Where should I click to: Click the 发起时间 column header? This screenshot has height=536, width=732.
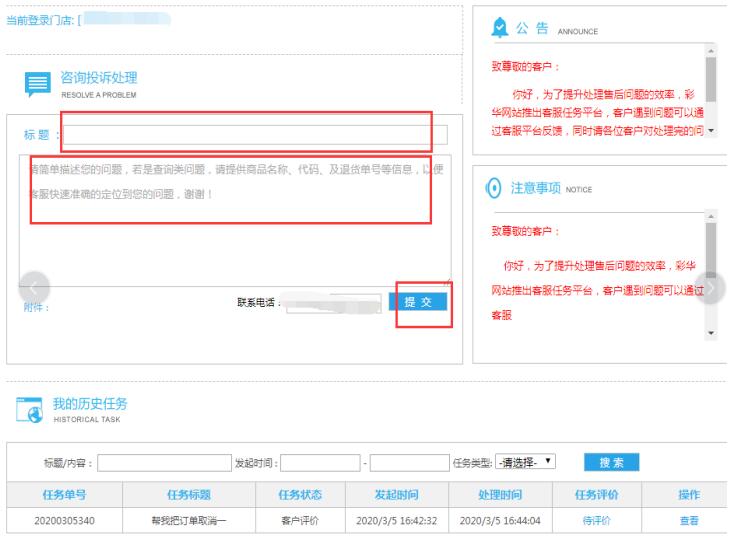coord(397,494)
